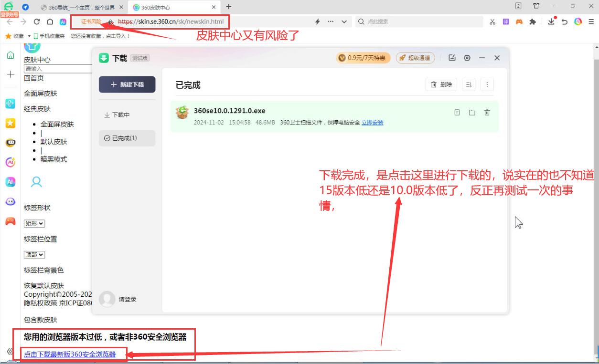This screenshot has height=364, width=599.
Task: Open the sidebar yellow star favorites app
Action: pyautogui.click(x=10, y=123)
